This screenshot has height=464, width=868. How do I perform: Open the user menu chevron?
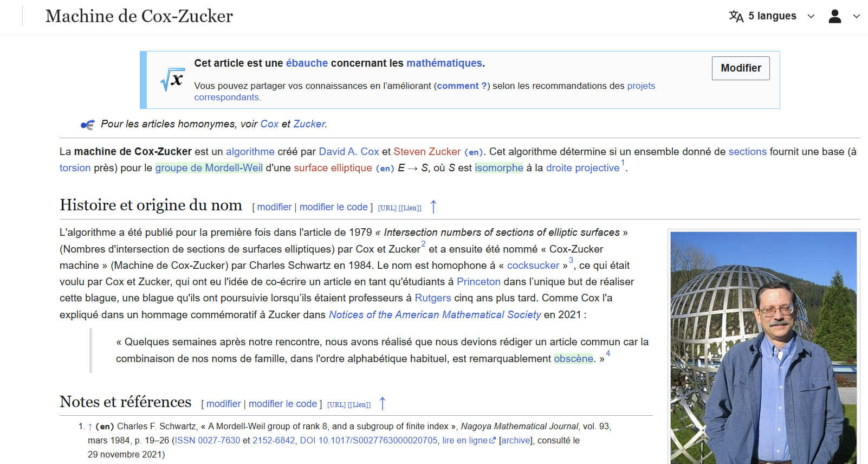(x=856, y=16)
